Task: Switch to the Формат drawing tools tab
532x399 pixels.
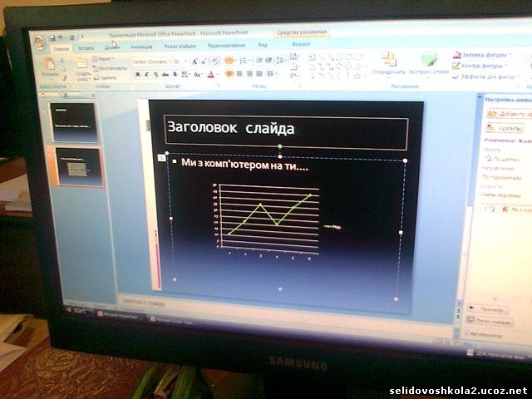Action: pyautogui.click(x=301, y=44)
